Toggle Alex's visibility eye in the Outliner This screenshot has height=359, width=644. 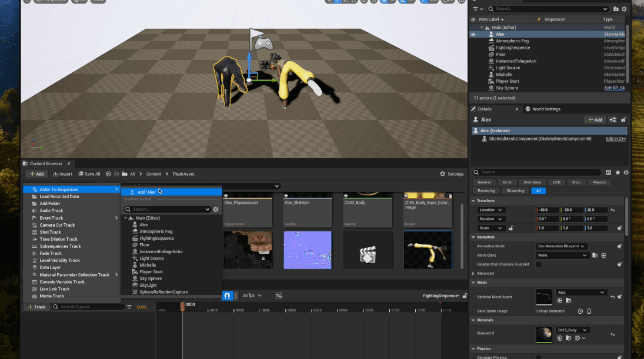(x=472, y=33)
